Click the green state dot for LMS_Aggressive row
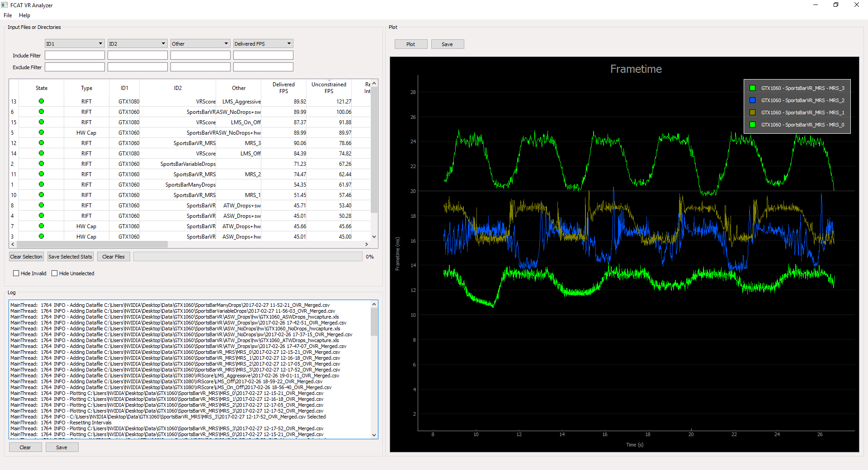 coord(41,101)
